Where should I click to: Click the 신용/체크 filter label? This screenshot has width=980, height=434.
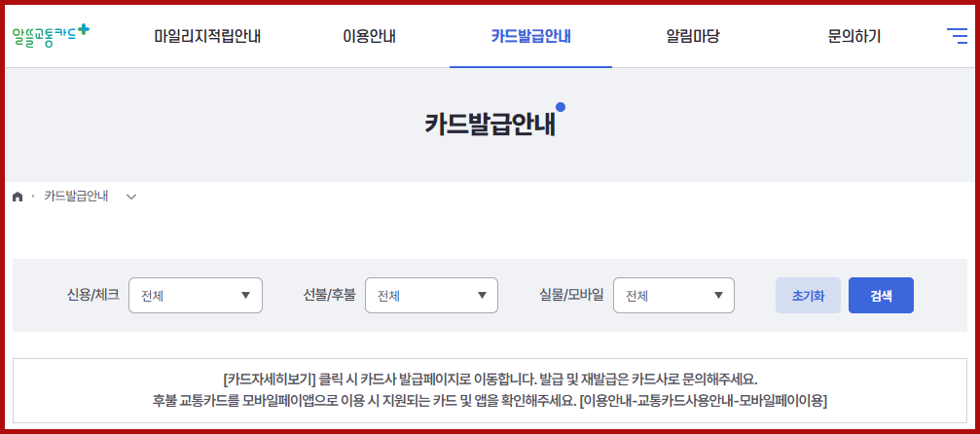[93, 295]
